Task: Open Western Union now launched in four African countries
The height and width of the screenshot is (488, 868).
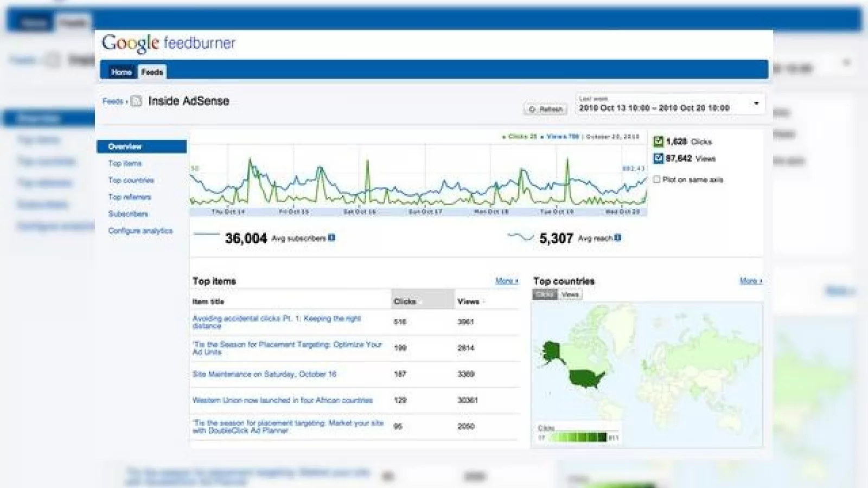Action: 282,400
